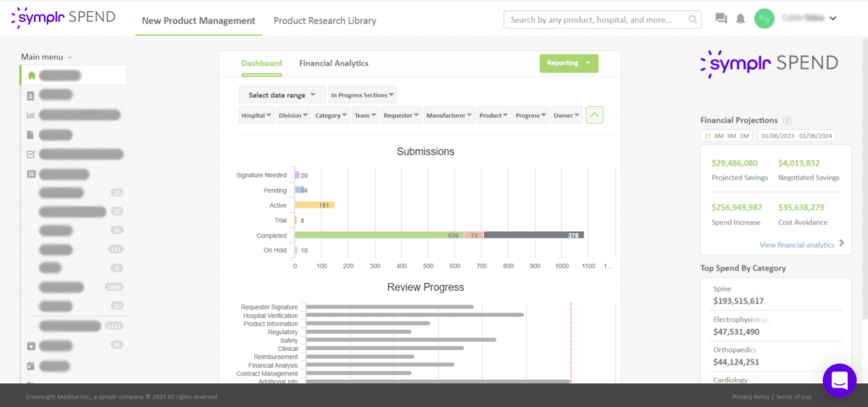Open the Division filter dropdown
The height and width of the screenshot is (407, 868).
pyautogui.click(x=293, y=115)
